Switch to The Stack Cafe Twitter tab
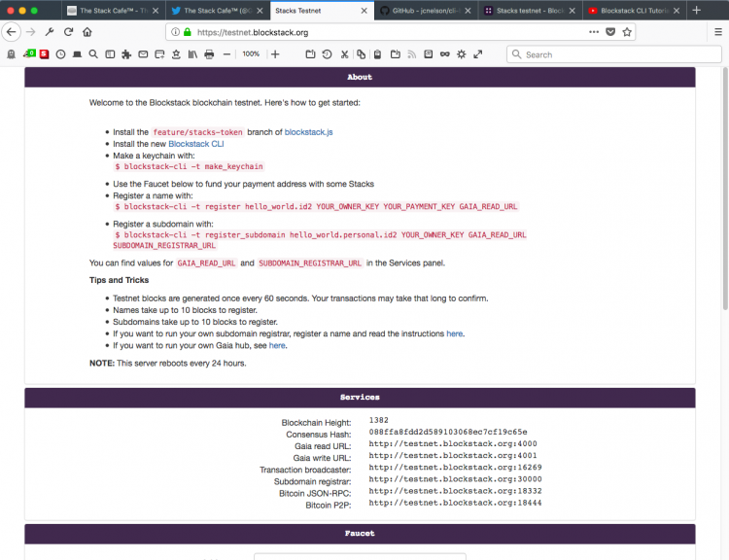This screenshot has width=729, height=560. [218, 11]
